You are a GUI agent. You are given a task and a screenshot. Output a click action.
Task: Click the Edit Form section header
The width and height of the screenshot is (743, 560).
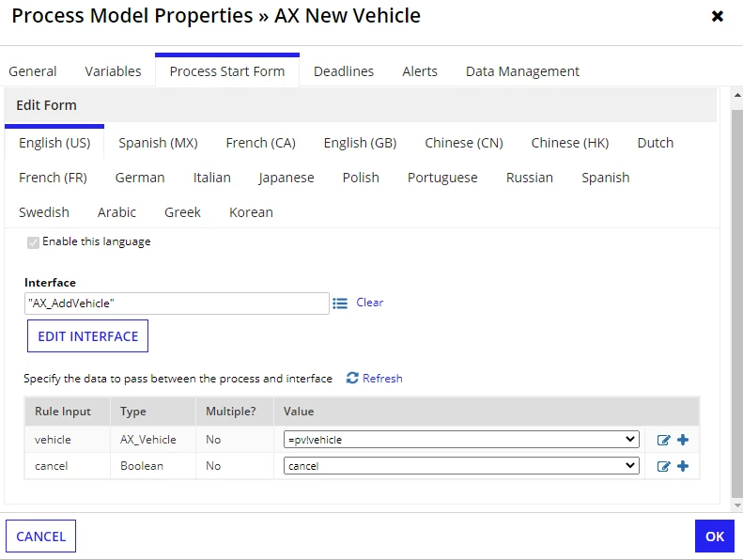360,105
